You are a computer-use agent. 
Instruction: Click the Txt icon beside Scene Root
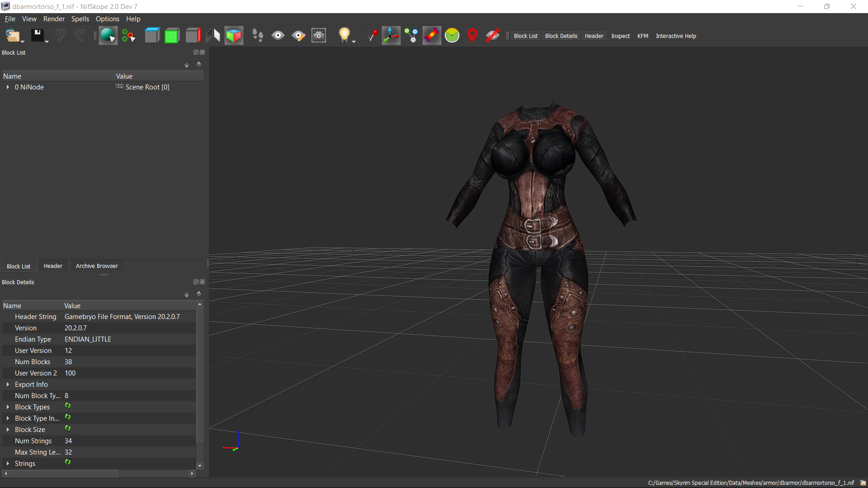click(x=119, y=86)
